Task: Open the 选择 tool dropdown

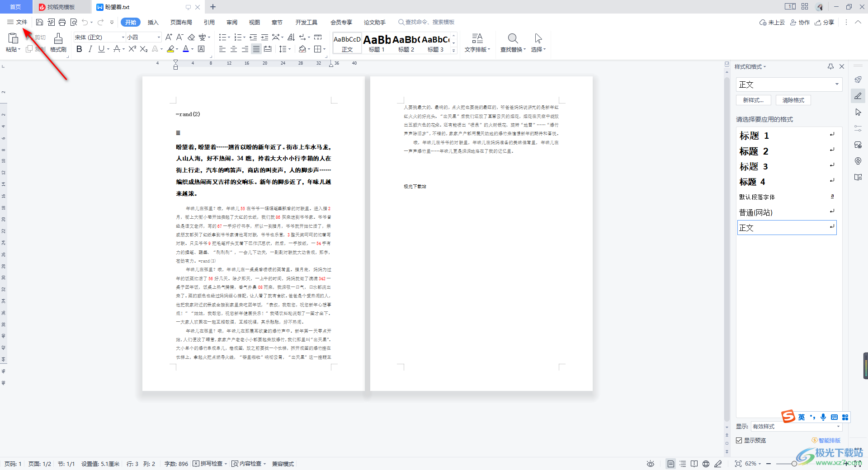Action: [538, 43]
